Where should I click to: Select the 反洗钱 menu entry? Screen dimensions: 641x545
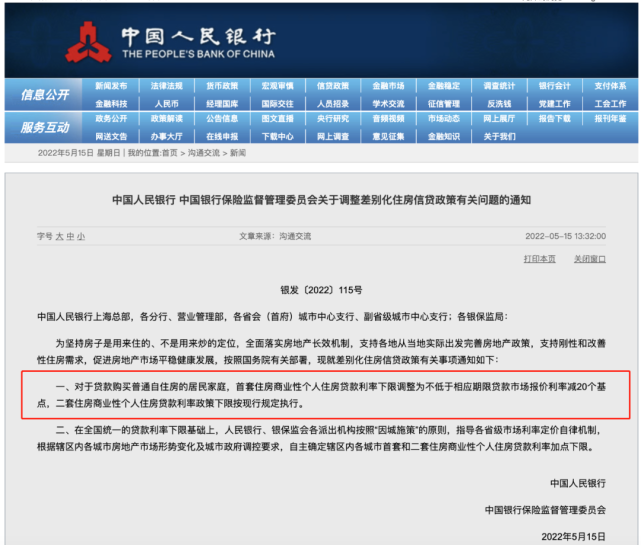coord(499,104)
